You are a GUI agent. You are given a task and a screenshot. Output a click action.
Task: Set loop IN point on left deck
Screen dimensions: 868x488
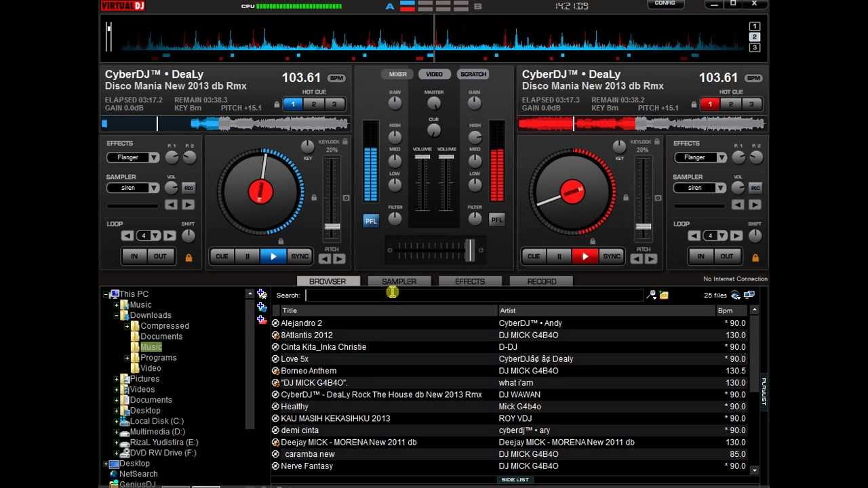(x=134, y=256)
